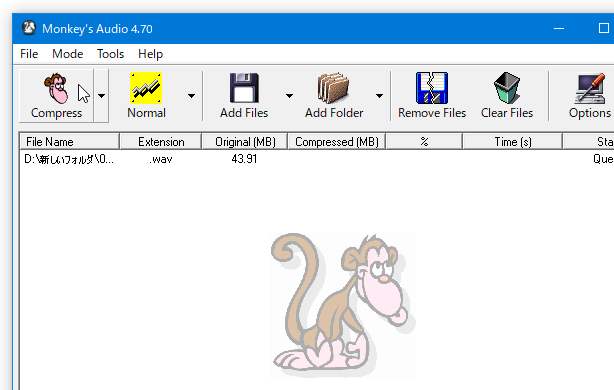
Task: Sort by the Original (MB) column header
Action: click(x=245, y=142)
